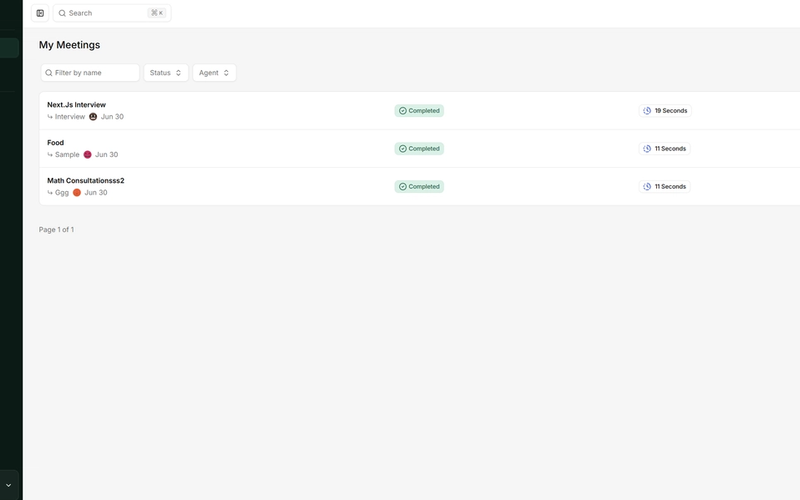Open the Status filter dropdown

166,72
